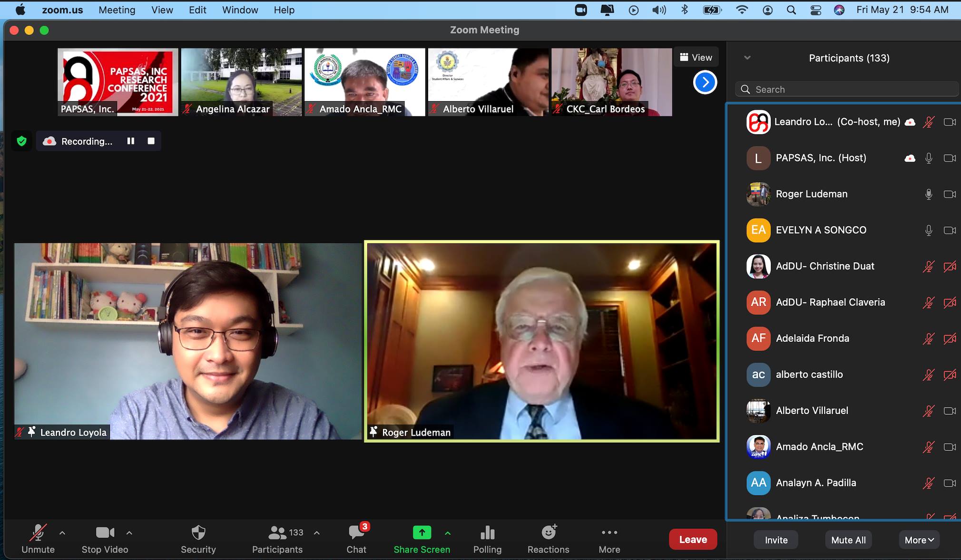Expand audio options arrow next to Unmute
The width and height of the screenshot is (961, 560).
62,533
